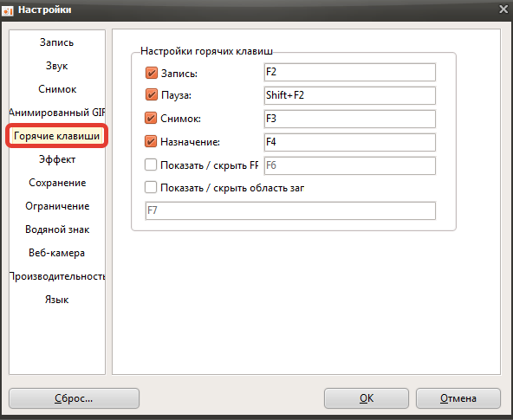Click the Сброс... reset button
Viewport: 513px width, 420px height.
74,398
